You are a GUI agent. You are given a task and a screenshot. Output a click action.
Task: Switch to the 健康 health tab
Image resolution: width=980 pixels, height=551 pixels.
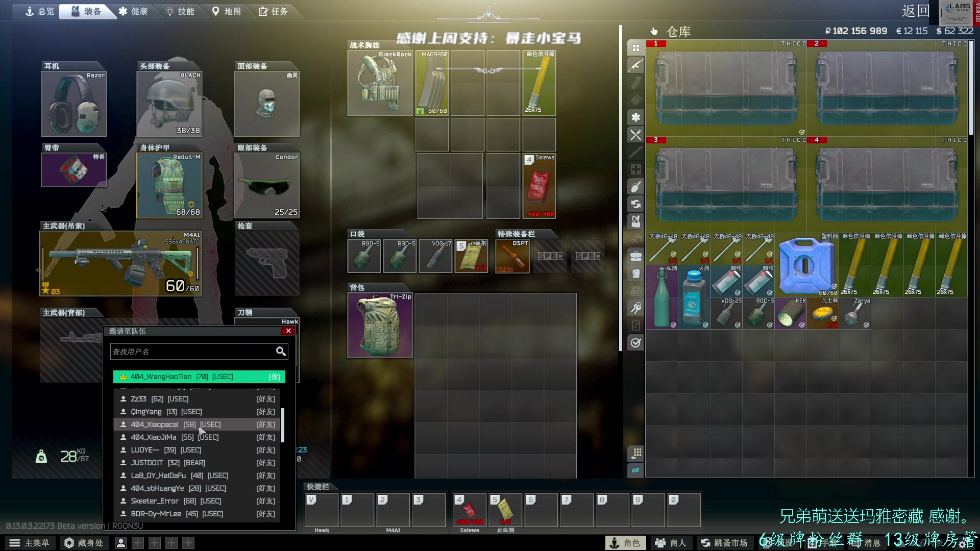[x=133, y=11]
